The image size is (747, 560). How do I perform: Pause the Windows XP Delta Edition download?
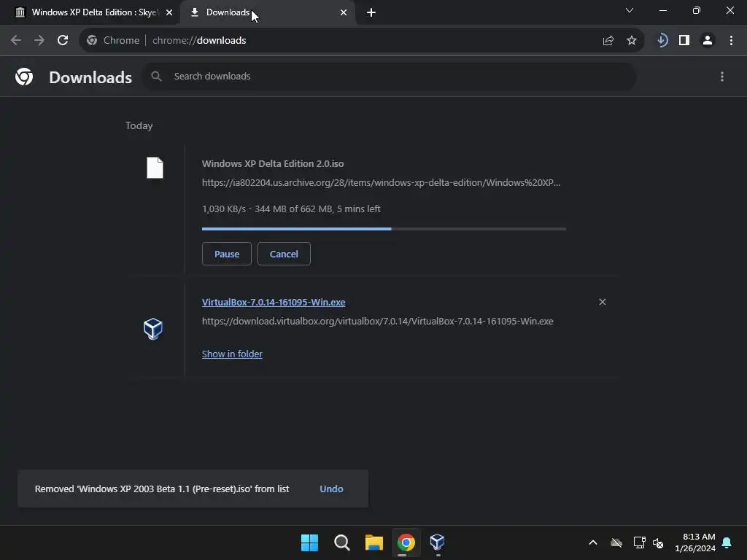(x=227, y=254)
